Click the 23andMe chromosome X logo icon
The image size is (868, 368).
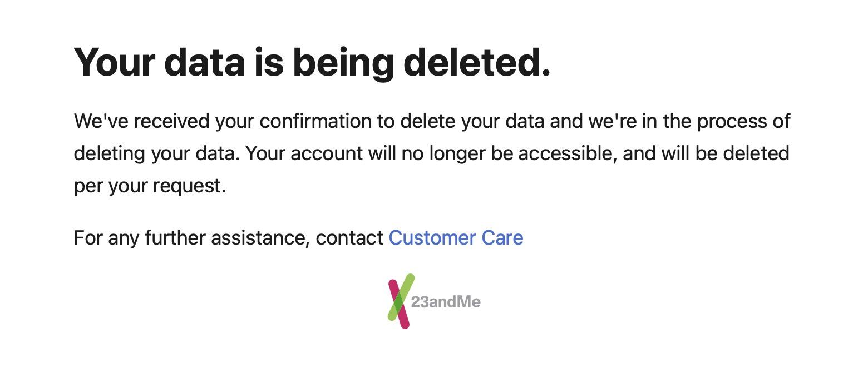click(401, 301)
